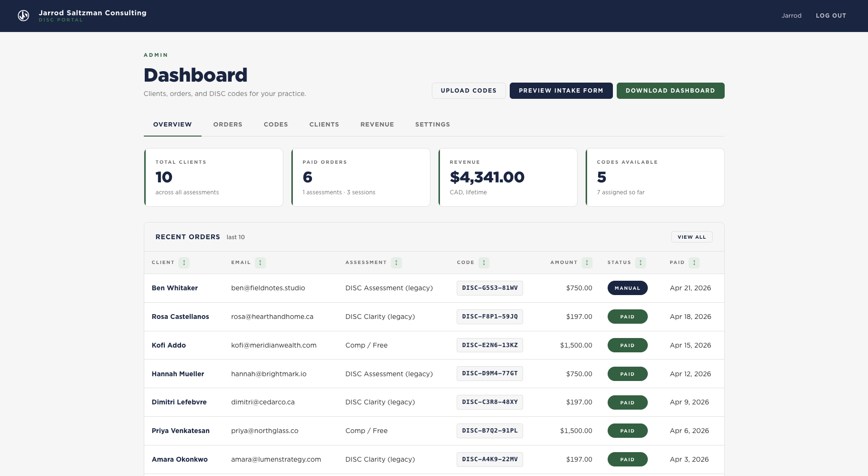Click the Jarrod Saltzman Consulting title

click(93, 13)
